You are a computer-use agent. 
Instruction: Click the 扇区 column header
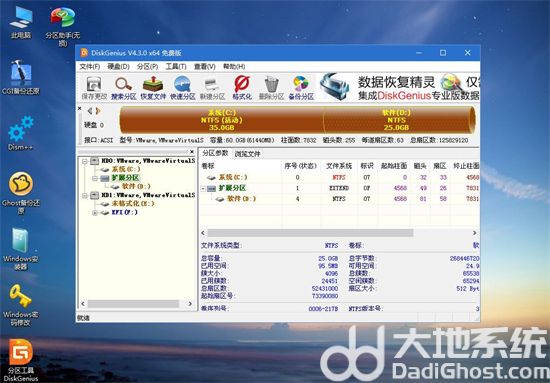pyautogui.click(x=440, y=166)
